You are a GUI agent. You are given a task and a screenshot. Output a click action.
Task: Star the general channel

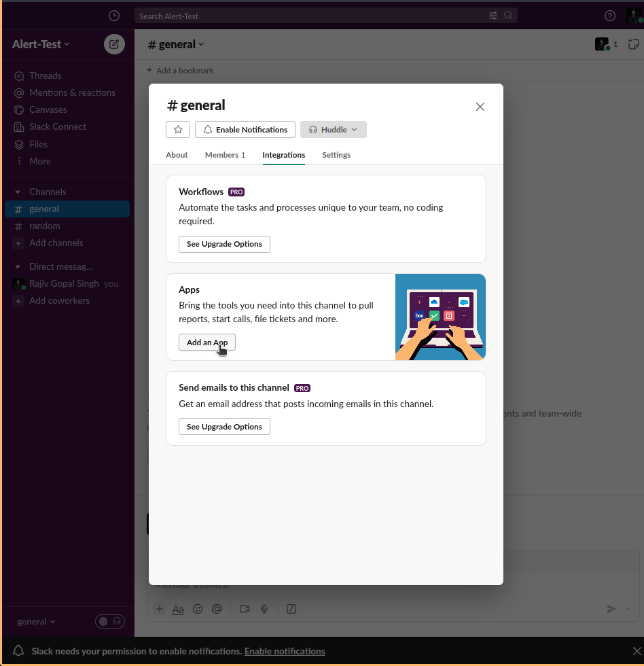pos(178,130)
